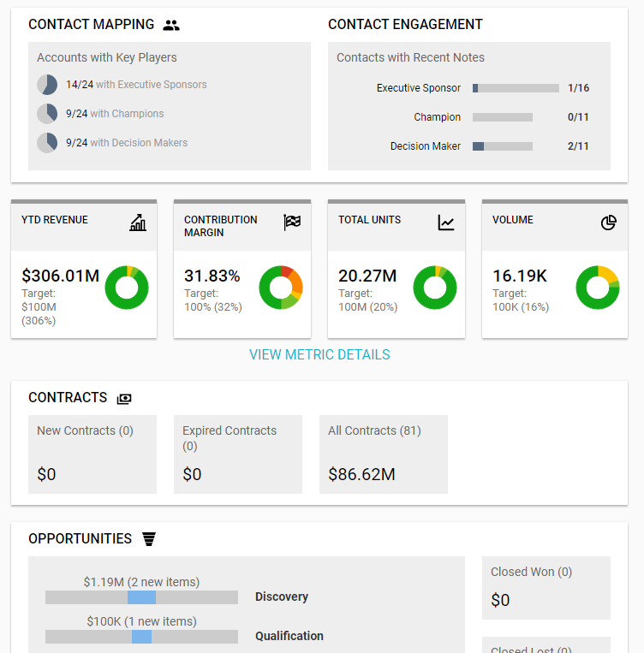The width and height of the screenshot is (644, 653).
Task: Click the Opportunities funnel icon
Action: (x=149, y=539)
